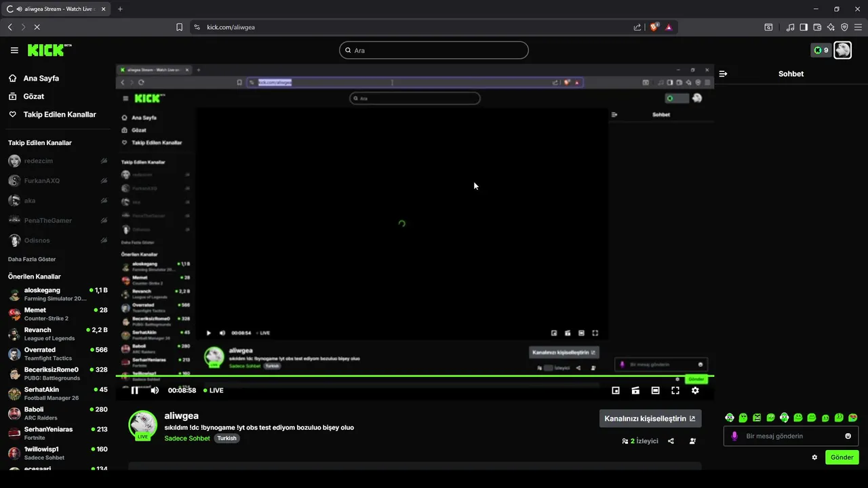Viewport: 868px width, 488px height.
Task: Click the purple microphone icon in chat
Action: tap(734, 436)
